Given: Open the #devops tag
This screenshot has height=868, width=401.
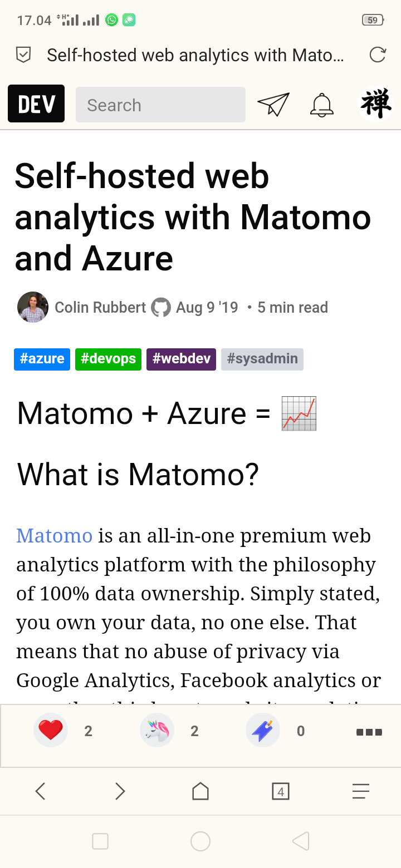Looking at the screenshot, I should [x=108, y=359].
